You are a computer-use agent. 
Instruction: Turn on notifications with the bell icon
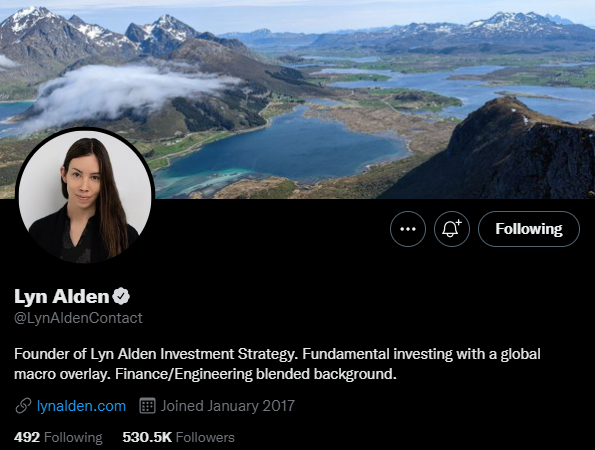coord(452,229)
